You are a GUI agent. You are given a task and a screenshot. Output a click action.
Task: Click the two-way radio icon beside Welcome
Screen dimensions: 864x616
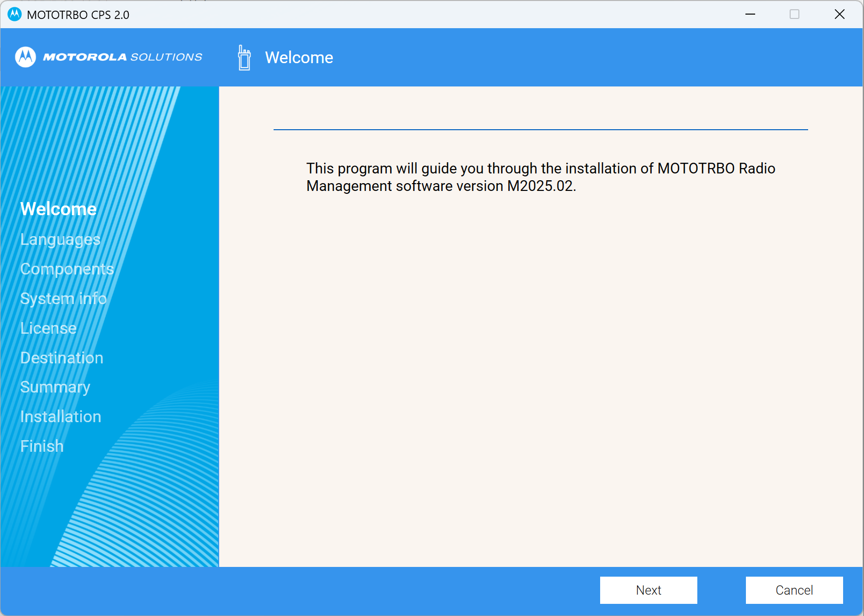[244, 58]
